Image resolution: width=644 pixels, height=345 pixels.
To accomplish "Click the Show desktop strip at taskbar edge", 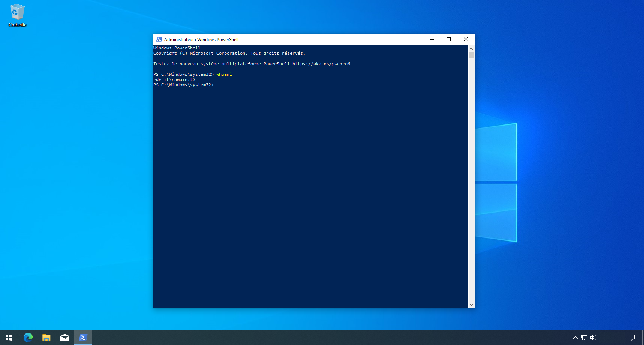I will coord(643,337).
